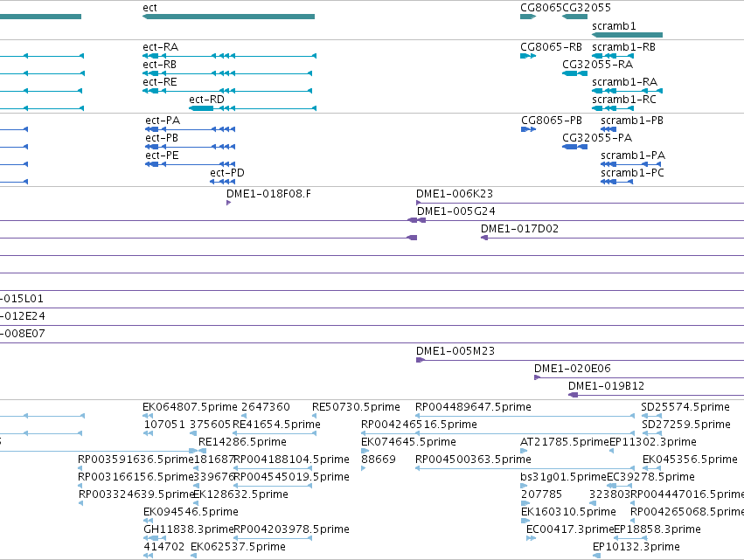Click the RP004188104.5prime EST label

(291, 460)
